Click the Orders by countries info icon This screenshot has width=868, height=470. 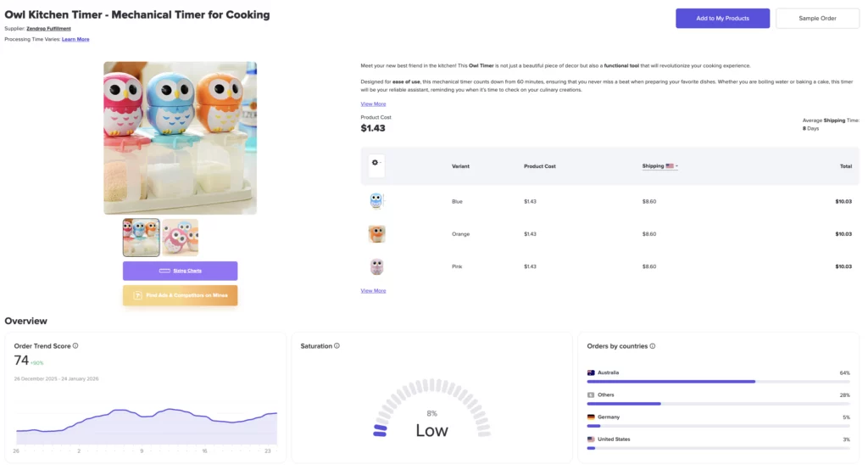point(653,346)
